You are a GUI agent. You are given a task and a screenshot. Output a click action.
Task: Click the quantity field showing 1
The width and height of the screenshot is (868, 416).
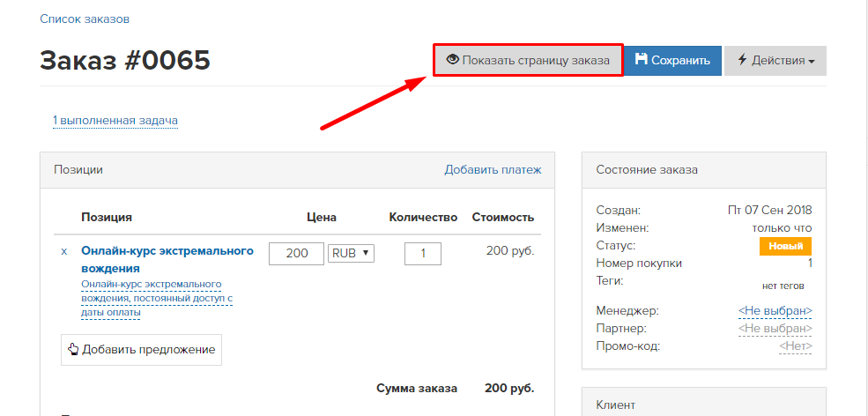pyautogui.click(x=423, y=254)
